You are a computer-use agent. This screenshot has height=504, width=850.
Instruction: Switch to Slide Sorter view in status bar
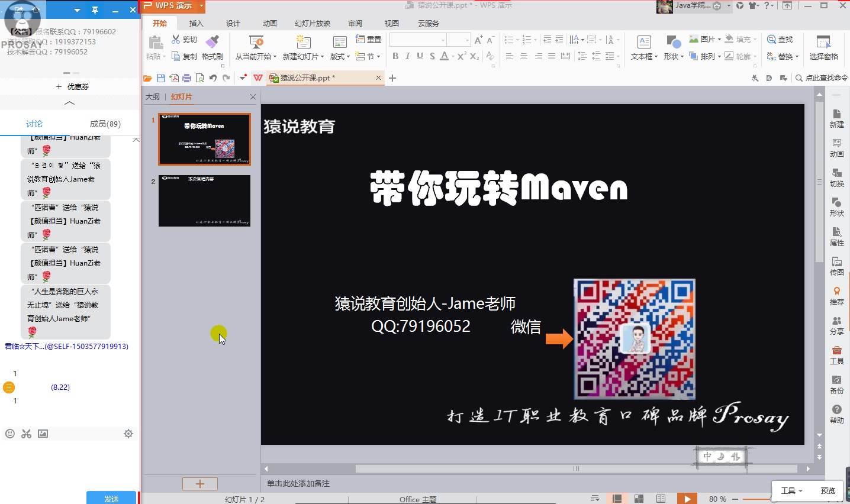pyautogui.click(x=639, y=499)
